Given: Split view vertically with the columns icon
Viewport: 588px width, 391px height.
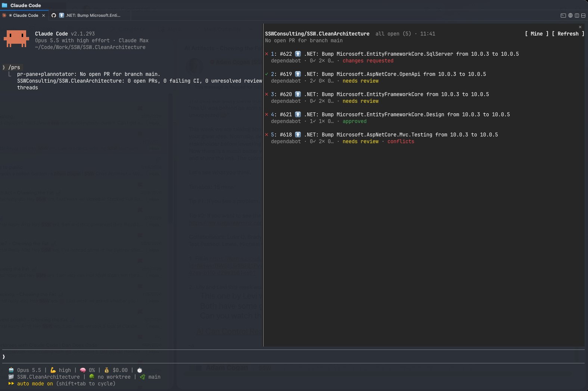Looking at the screenshot, I should pyautogui.click(x=577, y=15).
